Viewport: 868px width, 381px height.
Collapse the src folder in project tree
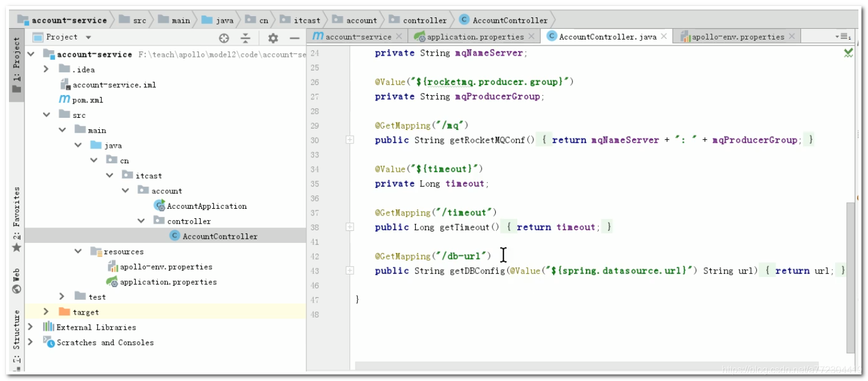tap(46, 114)
